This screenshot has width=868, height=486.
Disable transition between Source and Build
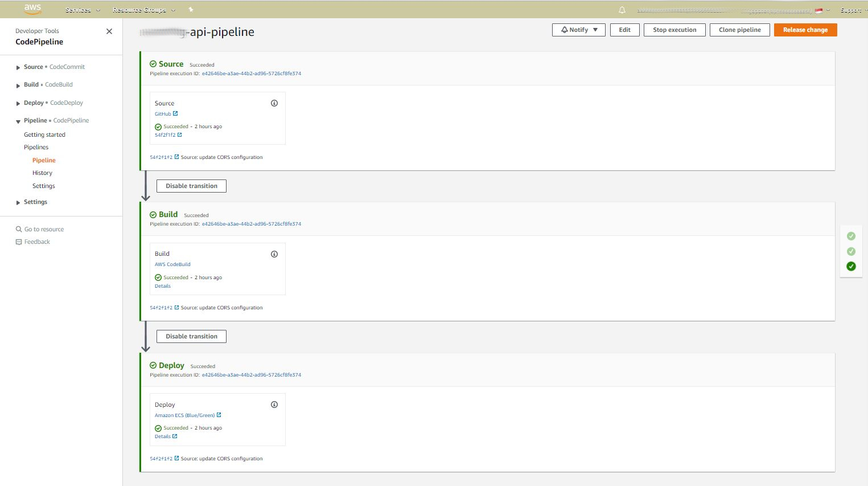pos(191,186)
